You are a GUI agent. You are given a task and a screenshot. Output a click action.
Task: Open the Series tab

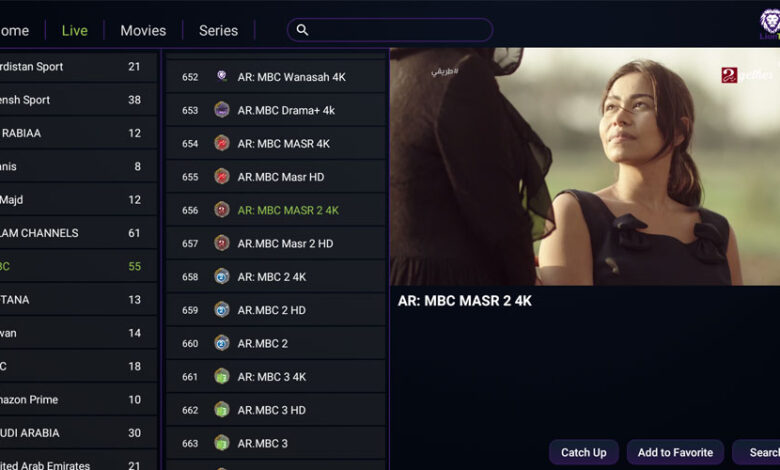tap(219, 30)
